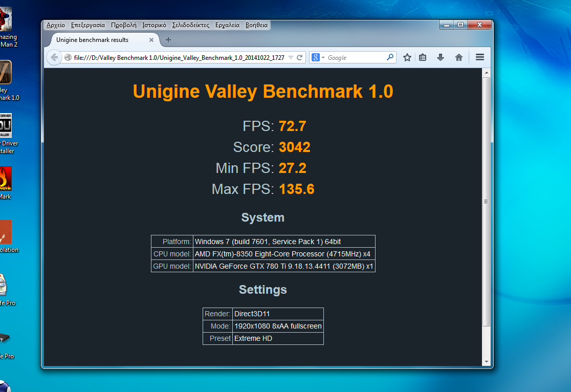Viewport: 571px width, 392px height.
Task: Open Google search engine dropdown
Action: (318, 57)
